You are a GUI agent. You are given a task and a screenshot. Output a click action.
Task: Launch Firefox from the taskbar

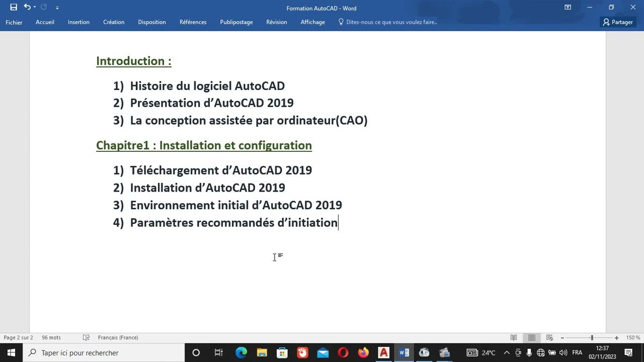point(363,353)
